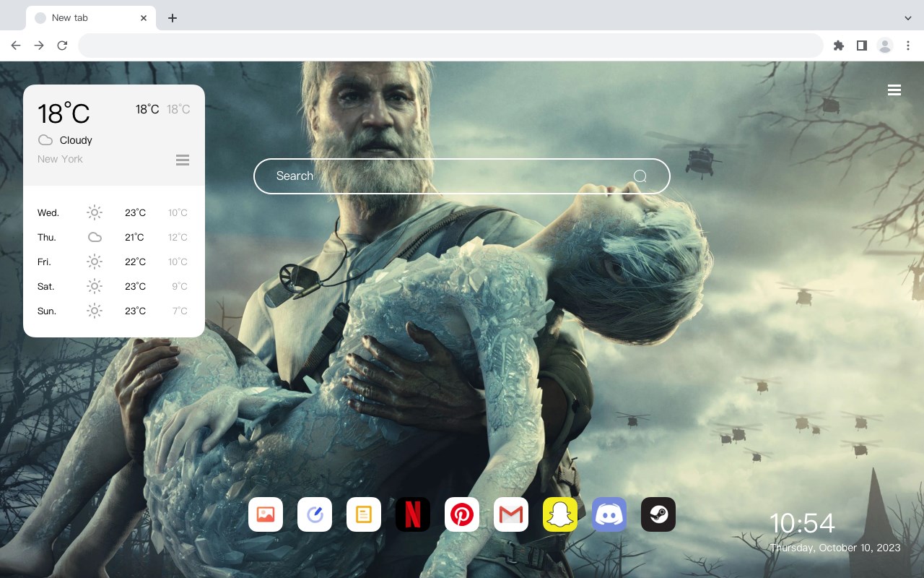Select the New tab tab
Screen dimensions: 924x578
pyautogui.click(x=90, y=18)
